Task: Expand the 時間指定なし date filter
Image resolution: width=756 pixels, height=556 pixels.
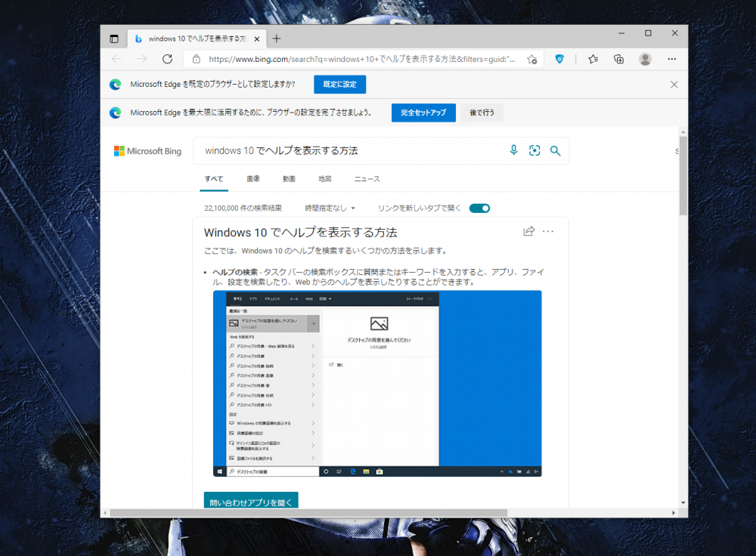Action: 330,208
